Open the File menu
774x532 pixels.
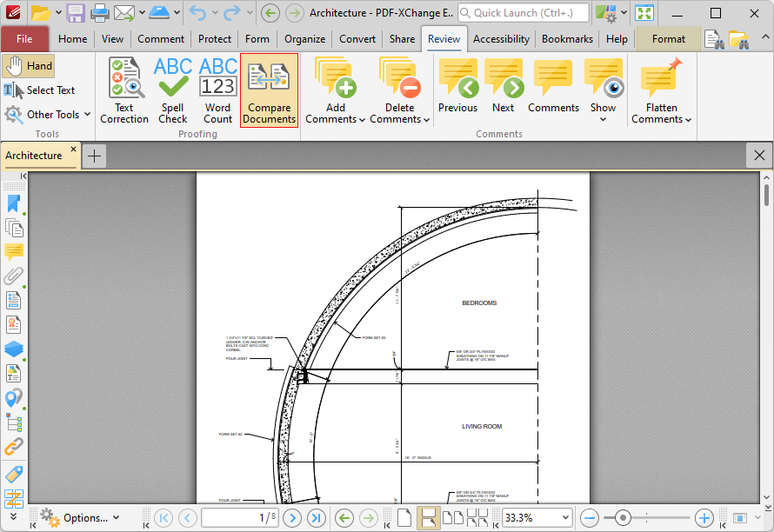[24, 39]
